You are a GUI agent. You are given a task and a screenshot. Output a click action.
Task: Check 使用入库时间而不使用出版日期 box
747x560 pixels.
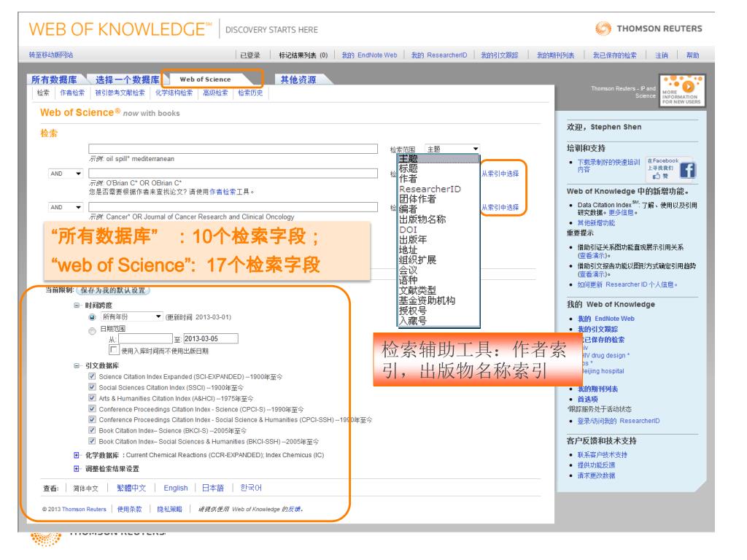point(113,350)
